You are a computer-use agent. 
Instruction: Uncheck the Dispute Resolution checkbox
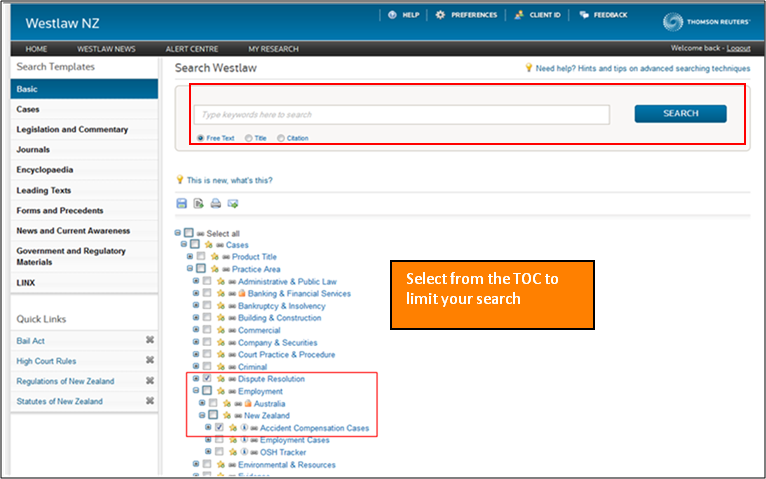[x=207, y=378]
